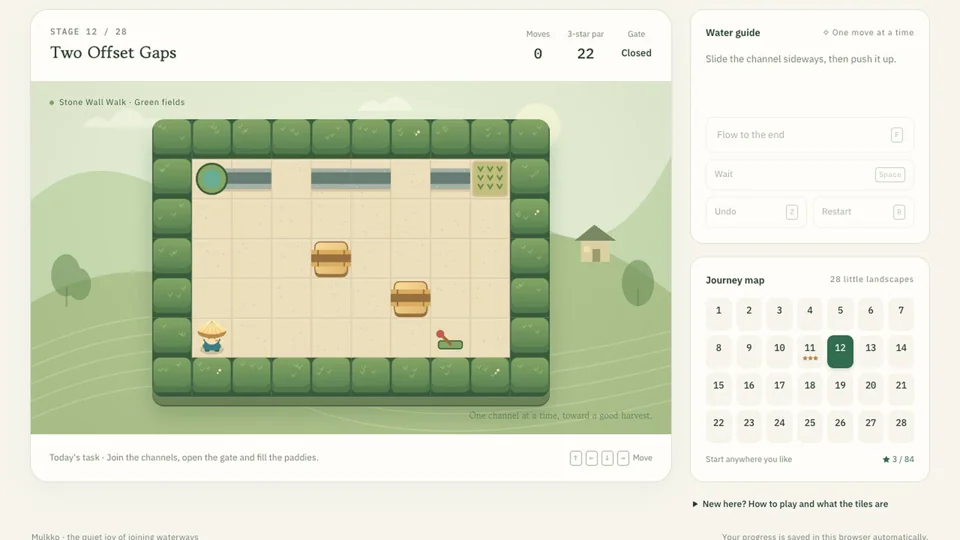This screenshot has height=540, width=960.
Task: Open stage 8 on Journey map
Action: pos(719,351)
